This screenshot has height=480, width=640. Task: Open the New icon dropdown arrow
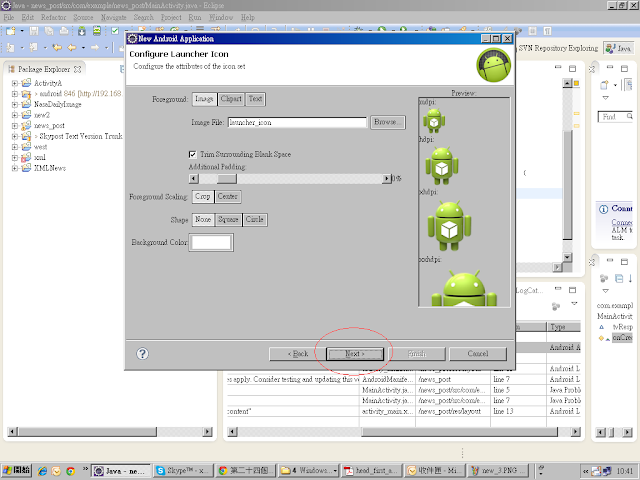coord(22,31)
